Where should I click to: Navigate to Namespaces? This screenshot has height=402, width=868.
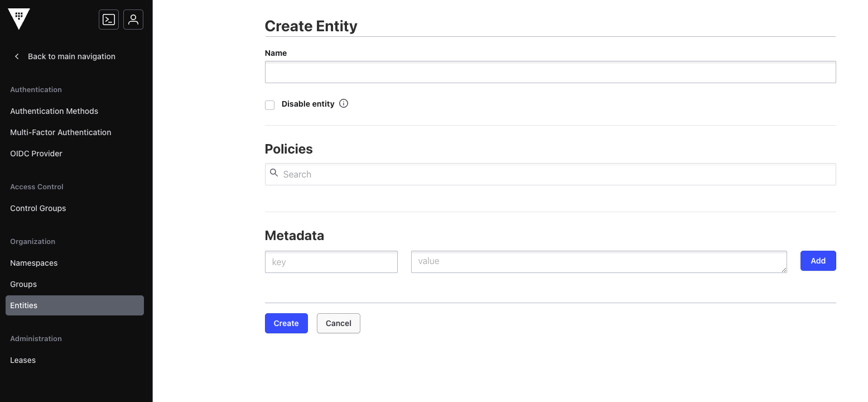34,263
